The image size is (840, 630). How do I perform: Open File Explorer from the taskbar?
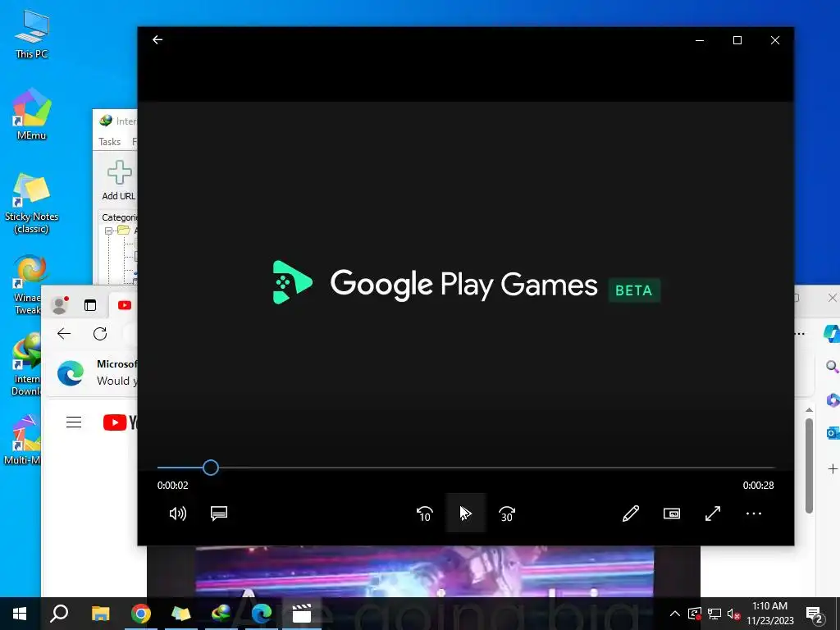(100, 614)
